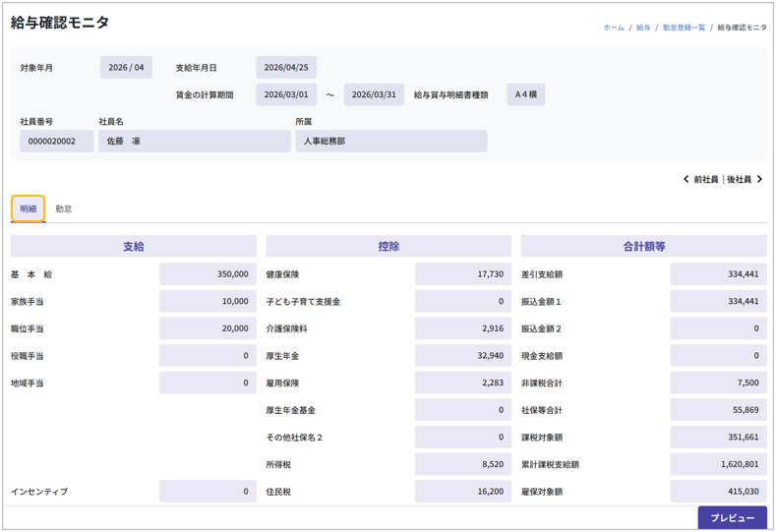The width and height of the screenshot is (776, 532).
Task: Click the 前社員 navigation link
Action: point(705,180)
